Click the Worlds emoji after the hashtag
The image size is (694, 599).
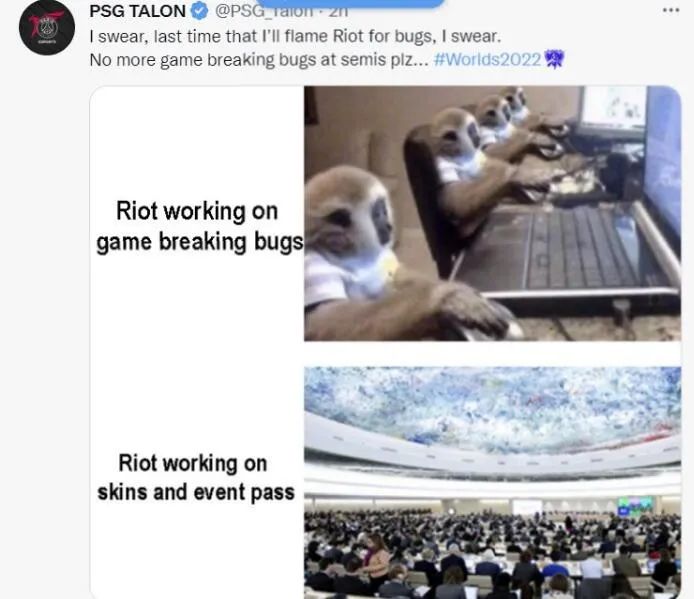(554, 59)
